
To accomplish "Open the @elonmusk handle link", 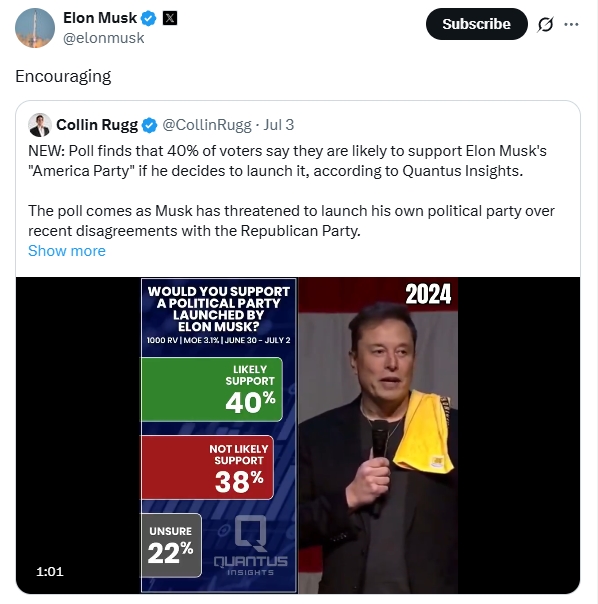I will [x=103, y=38].
